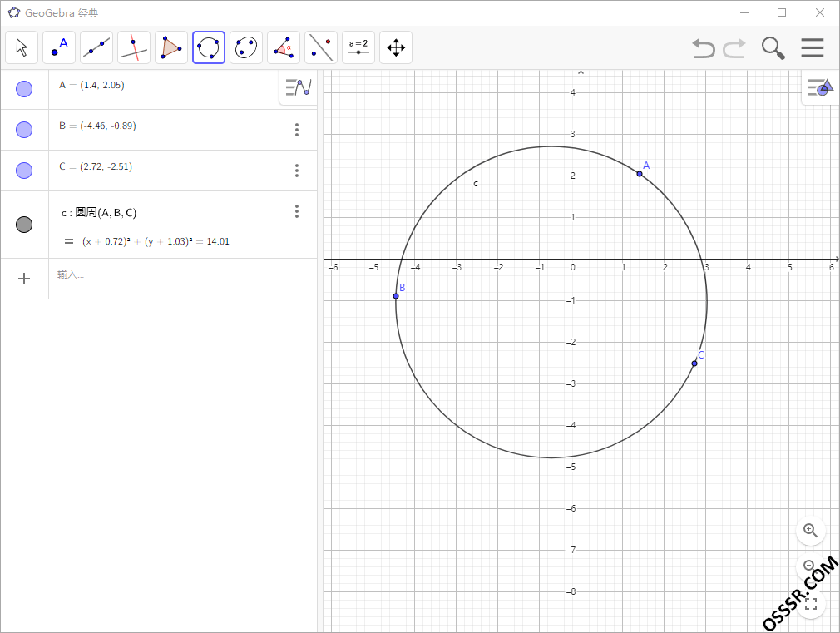Select the Angle tool

coord(284,47)
